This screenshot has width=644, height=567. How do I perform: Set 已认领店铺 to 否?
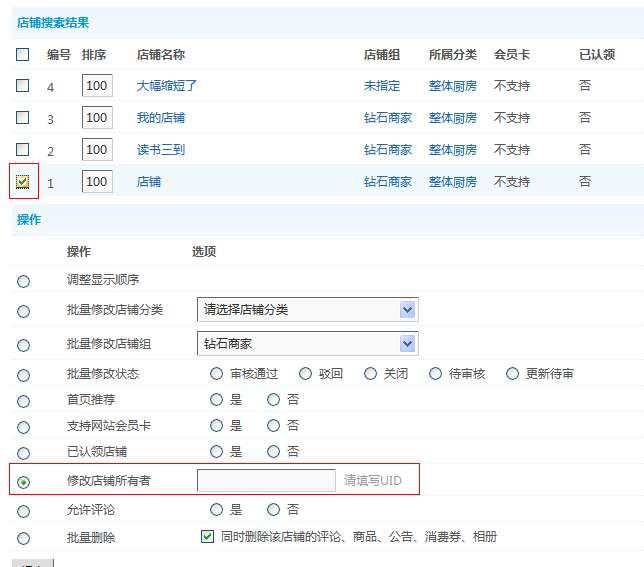pos(273,452)
